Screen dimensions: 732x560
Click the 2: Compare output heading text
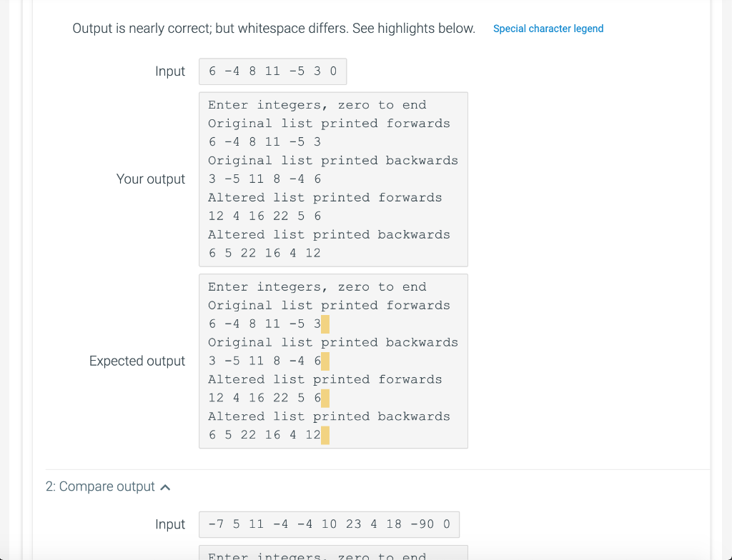[100, 486]
